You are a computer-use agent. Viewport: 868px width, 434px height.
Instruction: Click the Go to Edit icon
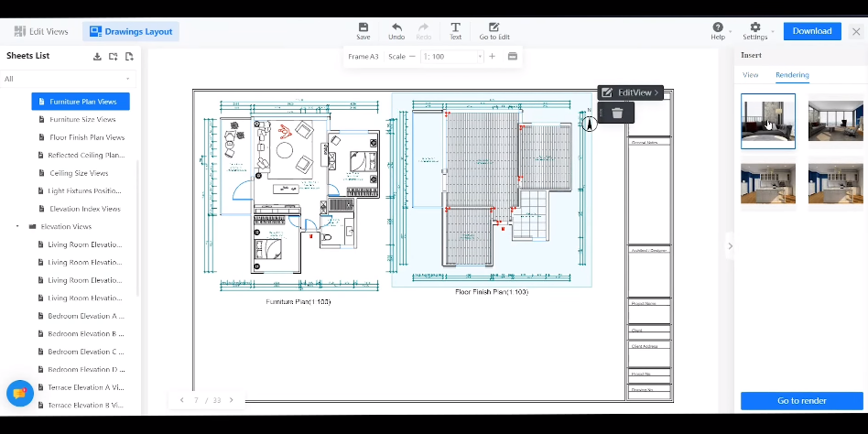click(494, 27)
